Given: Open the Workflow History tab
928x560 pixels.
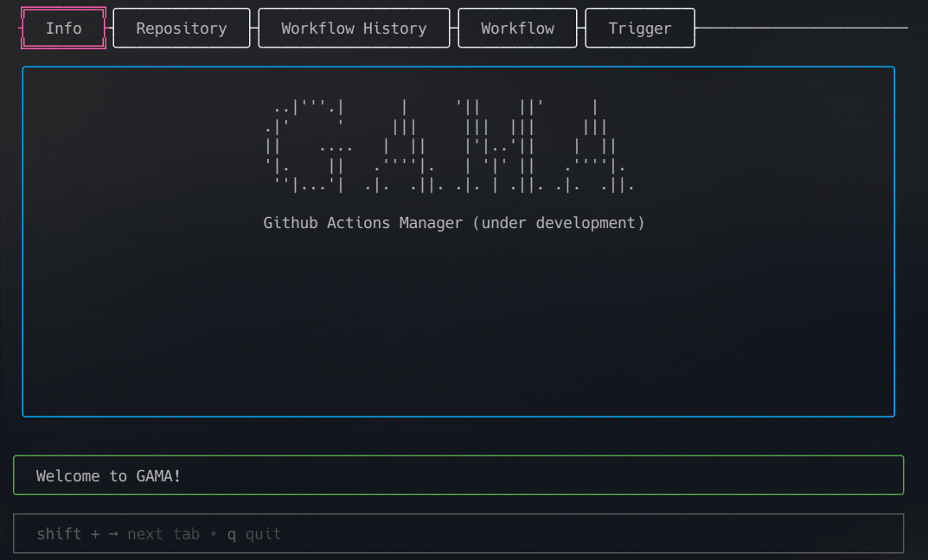Looking at the screenshot, I should (x=353, y=28).
